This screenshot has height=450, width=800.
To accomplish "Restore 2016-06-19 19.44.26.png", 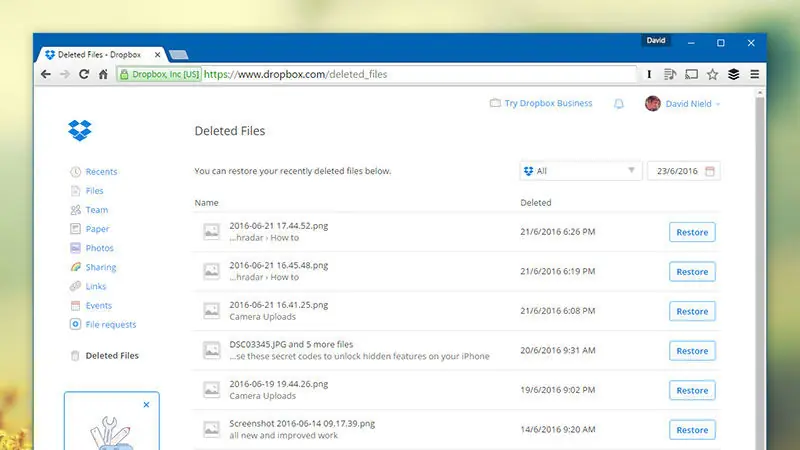I will click(x=692, y=390).
